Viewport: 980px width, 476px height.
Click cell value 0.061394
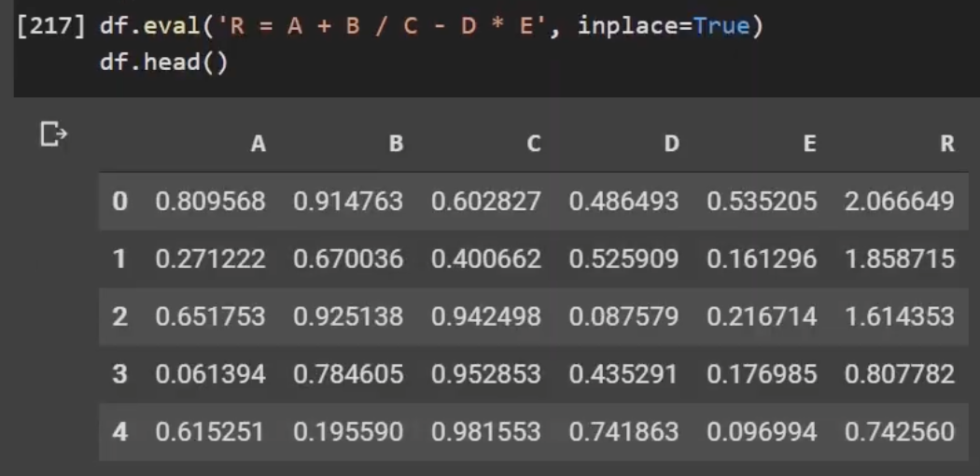tap(211, 374)
